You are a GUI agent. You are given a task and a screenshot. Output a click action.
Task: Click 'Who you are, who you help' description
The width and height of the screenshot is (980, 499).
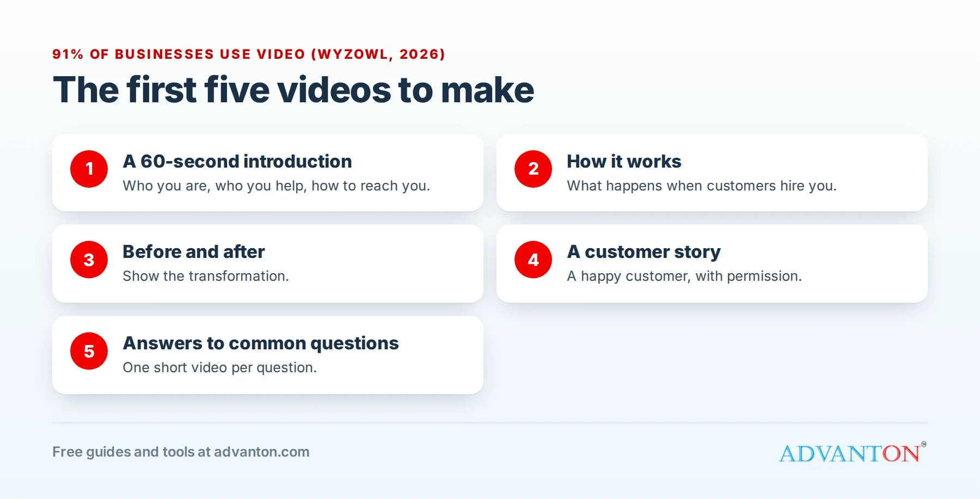pos(277,186)
